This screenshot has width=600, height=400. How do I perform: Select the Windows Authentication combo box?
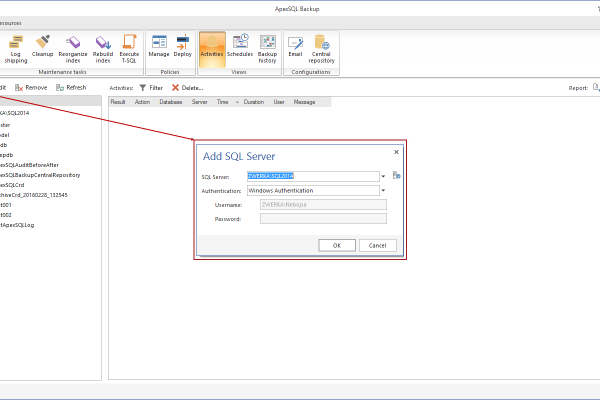coord(313,191)
